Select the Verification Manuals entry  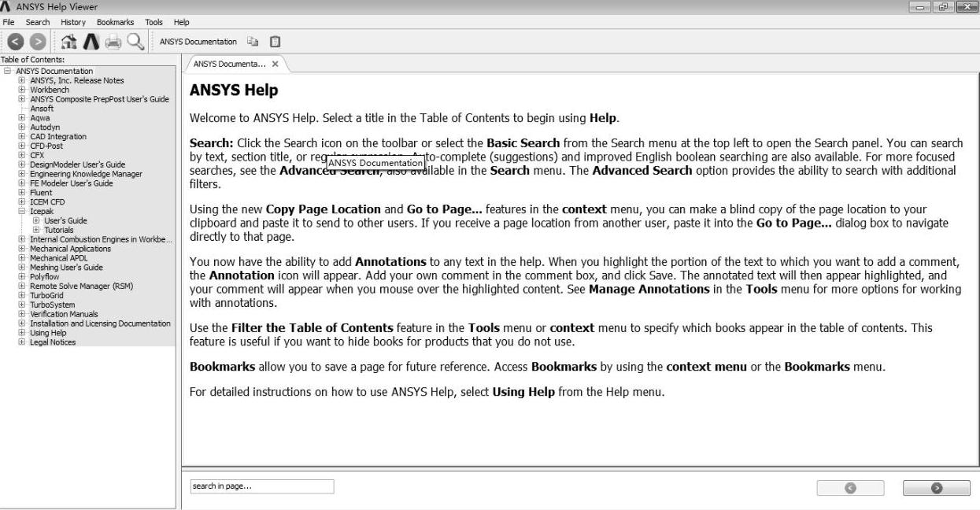[64, 314]
